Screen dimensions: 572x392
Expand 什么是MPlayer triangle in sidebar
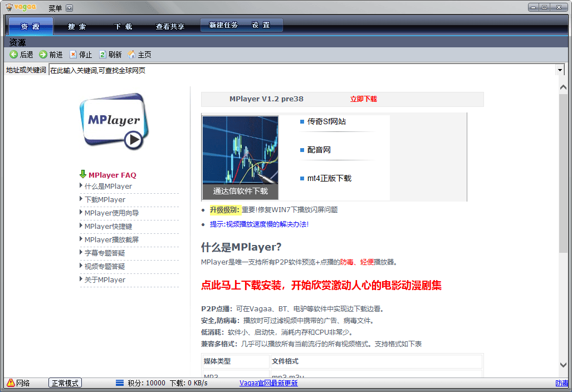(x=81, y=185)
